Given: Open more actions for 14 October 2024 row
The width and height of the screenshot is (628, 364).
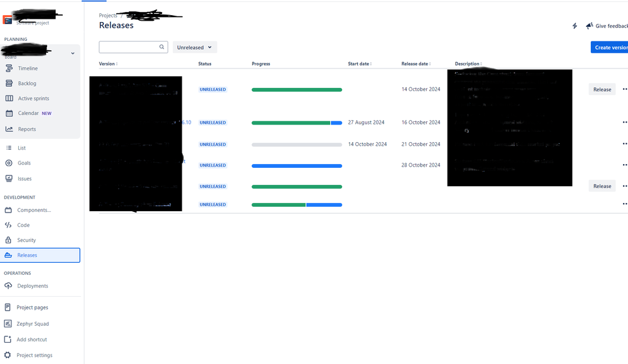Looking at the screenshot, I should 624,89.
